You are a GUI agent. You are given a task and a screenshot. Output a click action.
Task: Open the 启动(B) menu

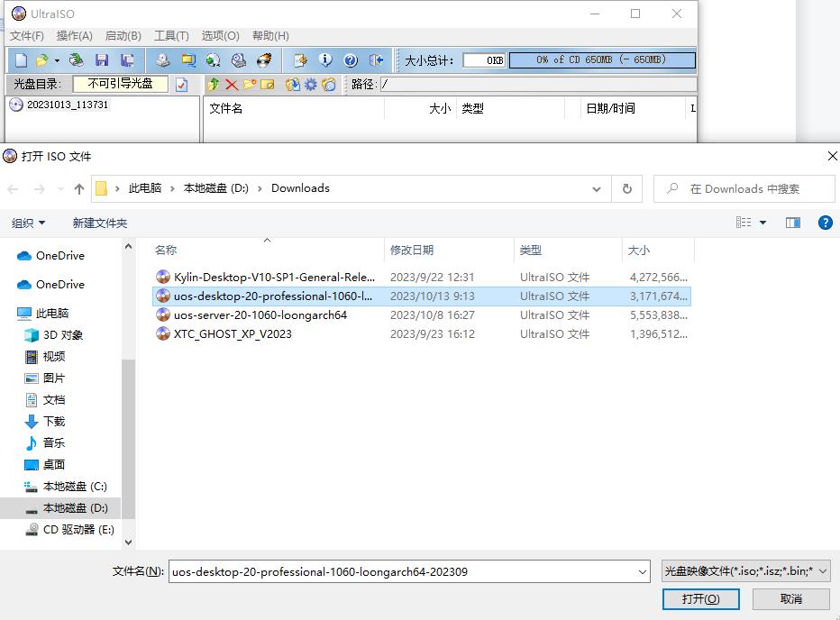pyautogui.click(x=123, y=36)
